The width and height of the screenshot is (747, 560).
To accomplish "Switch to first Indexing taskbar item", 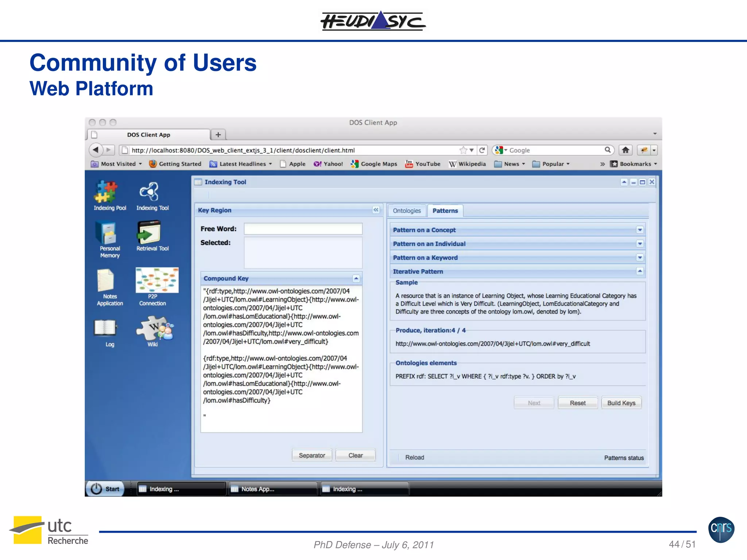I will pyautogui.click(x=181, y=489).
